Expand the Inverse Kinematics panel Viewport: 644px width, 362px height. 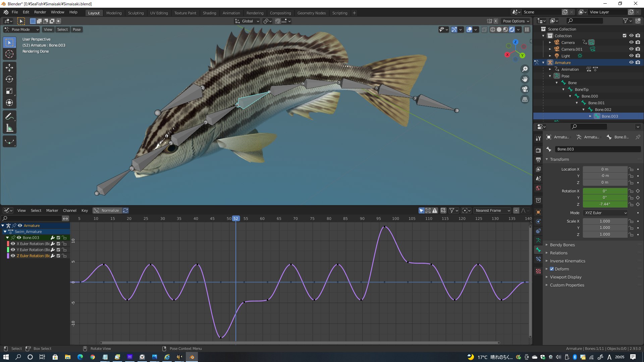point(568,261)
